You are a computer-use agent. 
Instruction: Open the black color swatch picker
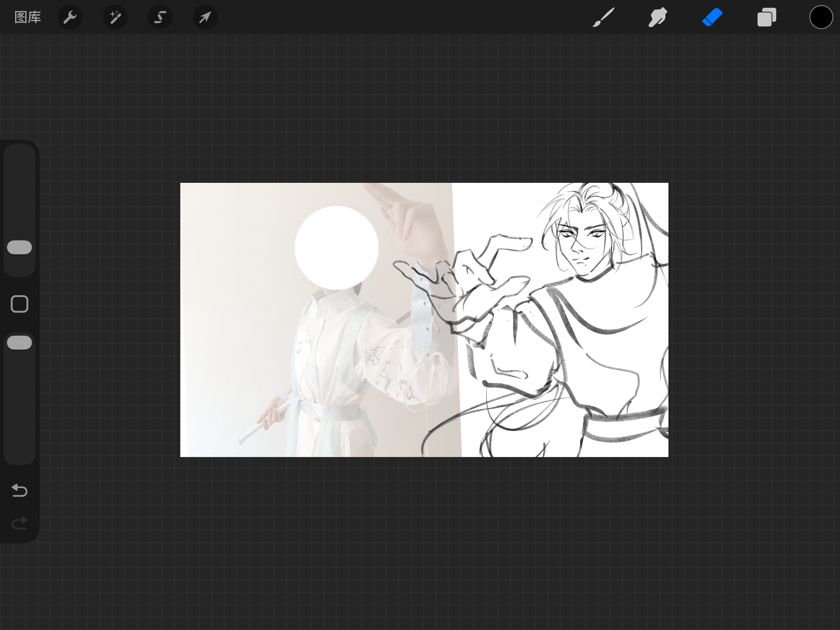(821, 17)
